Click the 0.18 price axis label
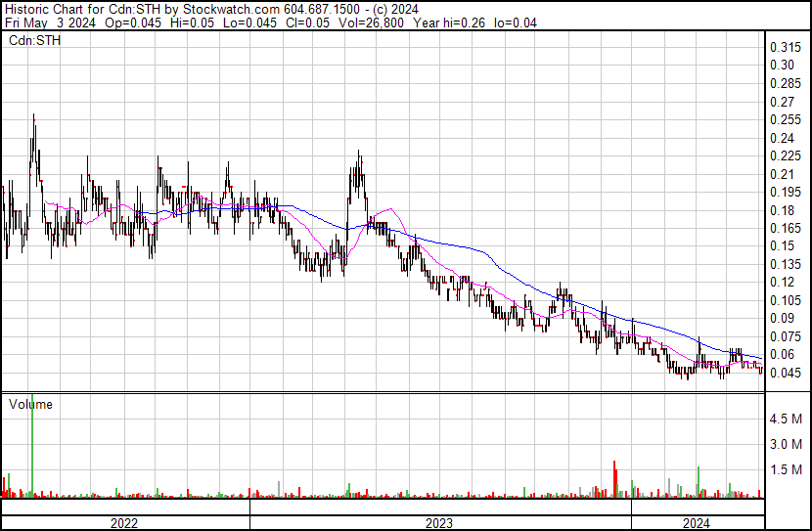 (782, 210)
